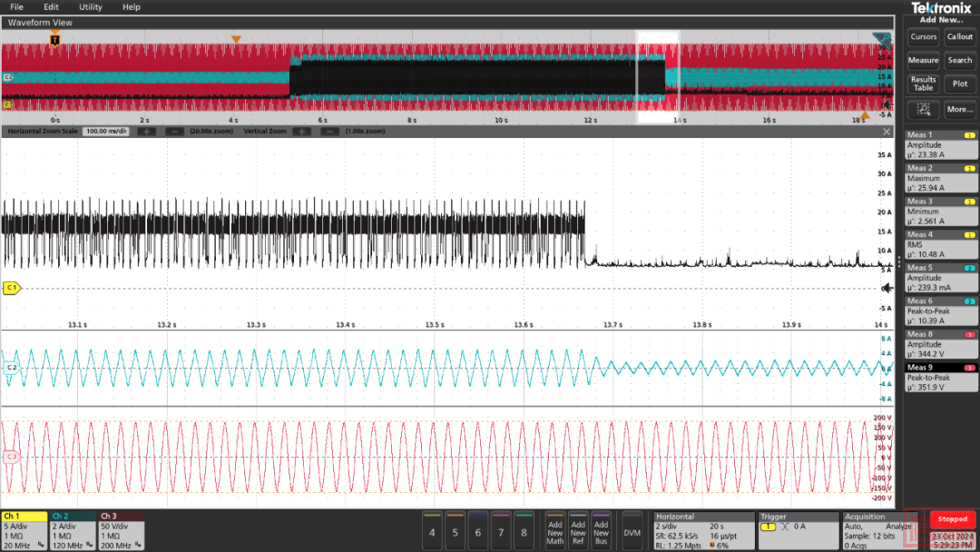The height and width of the screenshot is (552, 980).
Task: Click the '(20.00x zoom)' label
Action: click(211, 132)
